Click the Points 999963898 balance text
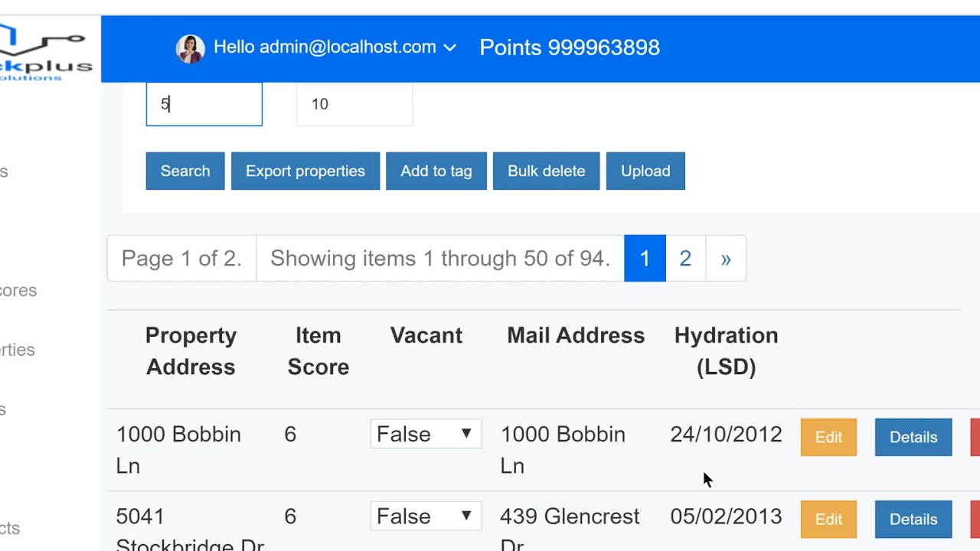Screen dimensions: 980x551 (x=570, y=47)
